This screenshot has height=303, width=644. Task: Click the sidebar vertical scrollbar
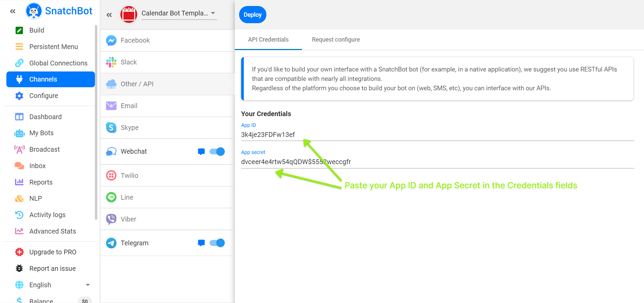point(96,122)
